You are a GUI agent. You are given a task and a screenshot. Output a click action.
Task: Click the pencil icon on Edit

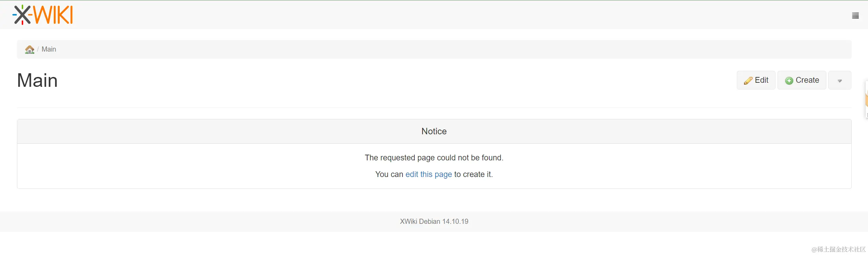(x=748, y=81)
